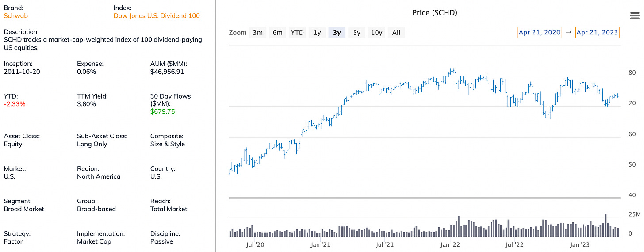Image resolution: width=644 pixels, height=252 pixels.
Task: Select the 6m zoom range
Action: coord(277,32)
